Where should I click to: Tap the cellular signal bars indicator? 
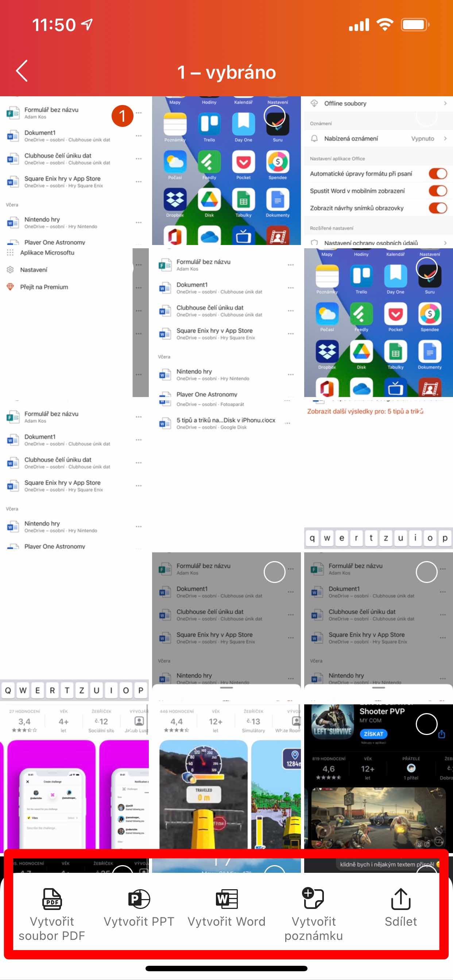point(359,25)
